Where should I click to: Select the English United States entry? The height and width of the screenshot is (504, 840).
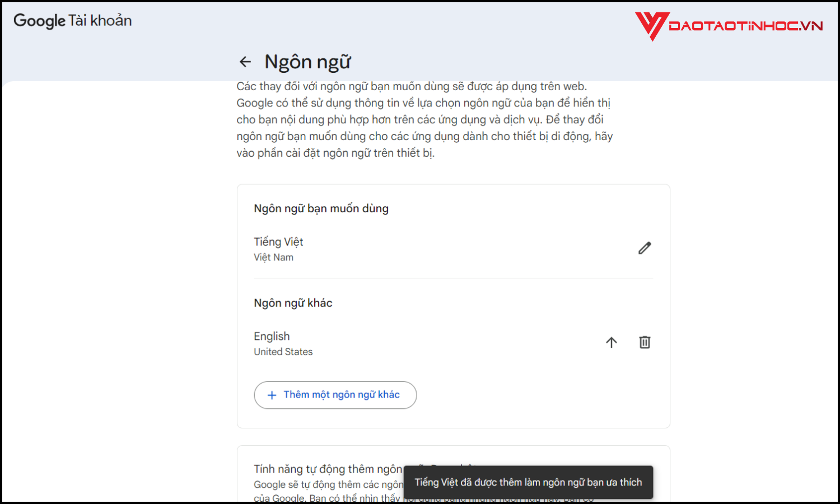pyautogui.click(x=272, y=336)
